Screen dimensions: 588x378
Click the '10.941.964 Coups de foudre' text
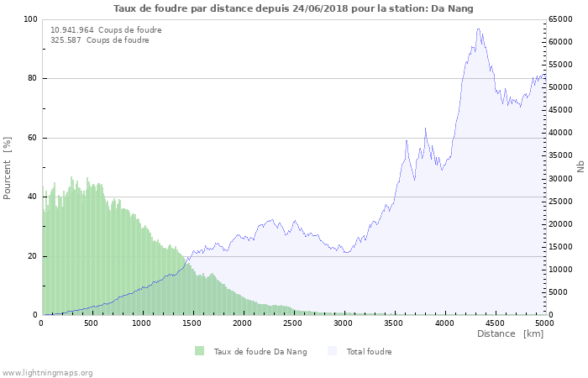(x=106, y=29)
